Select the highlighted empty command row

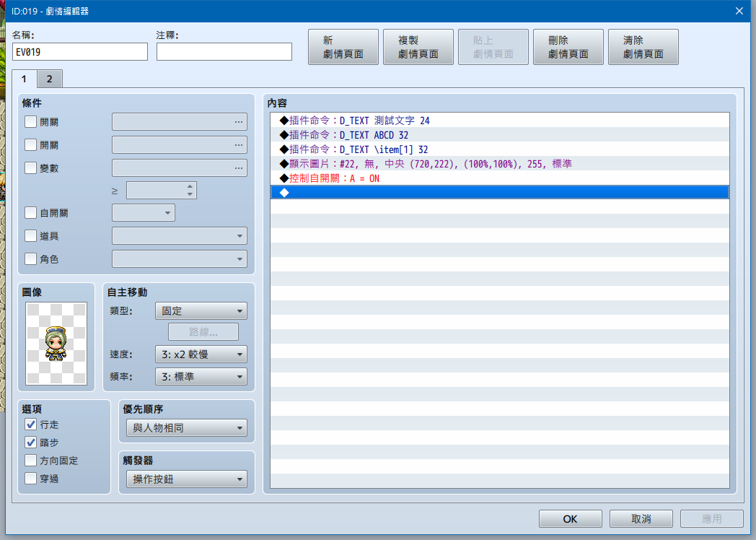coord(499,193)
